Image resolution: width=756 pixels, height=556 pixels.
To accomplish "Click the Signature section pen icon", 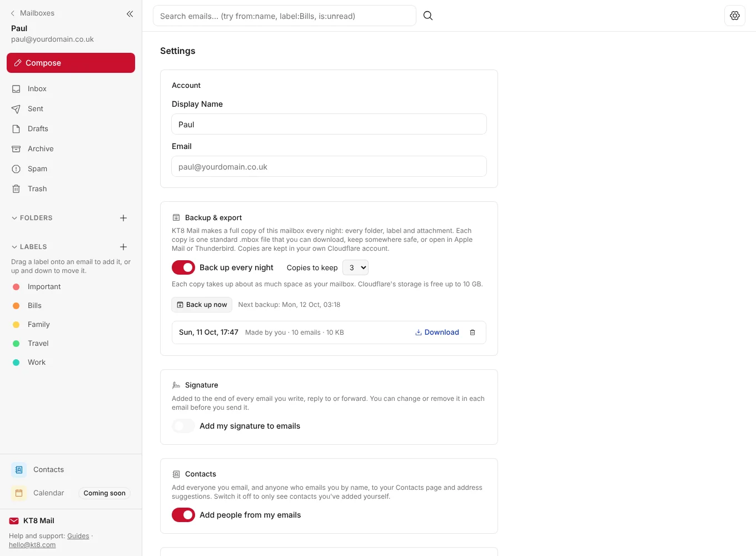I will (x=176, y=385).
